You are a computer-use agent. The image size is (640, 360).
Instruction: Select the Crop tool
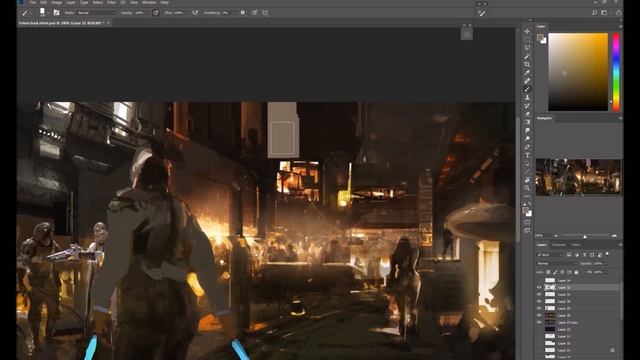point(527,64)
